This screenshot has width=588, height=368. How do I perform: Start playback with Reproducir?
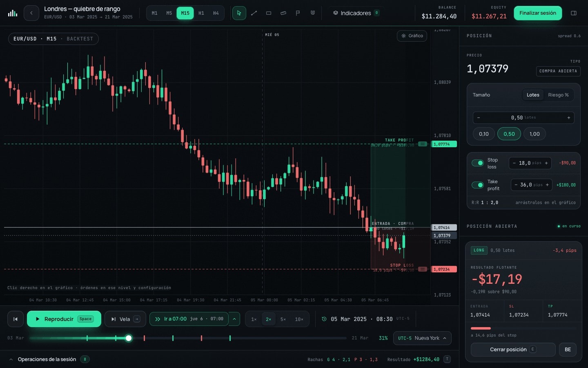click(x=64, y=319)
